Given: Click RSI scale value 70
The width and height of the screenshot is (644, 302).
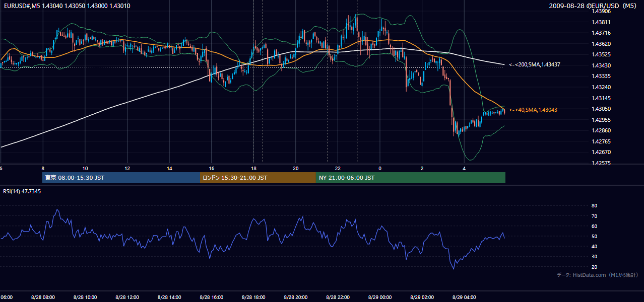Looking at the screenshot, I should [x=595, y=216].
